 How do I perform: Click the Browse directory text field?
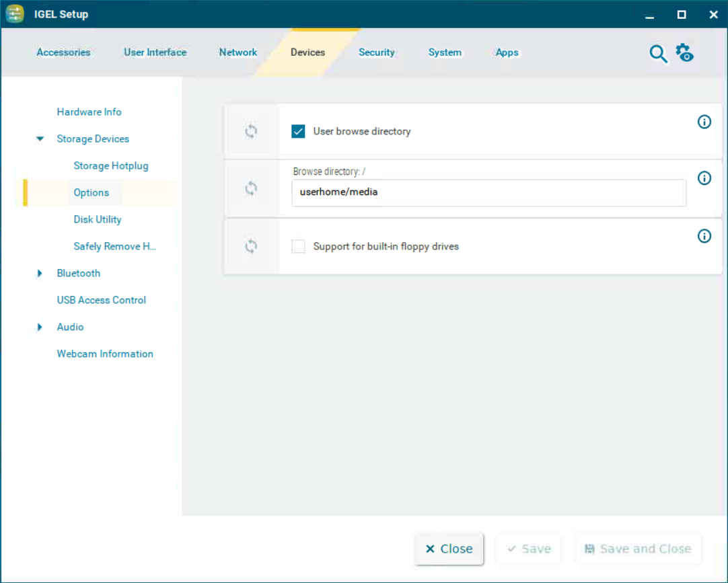click(488, 192)
